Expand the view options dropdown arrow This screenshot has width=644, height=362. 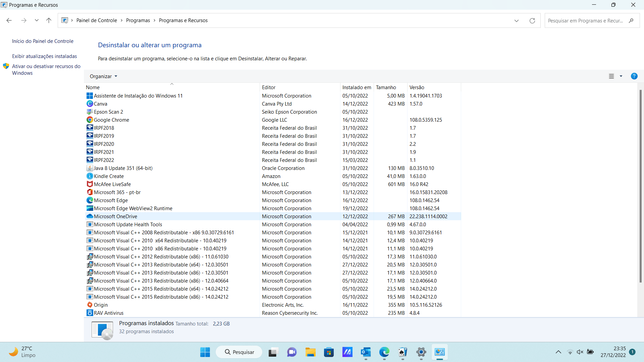click(x=621, y=76)
